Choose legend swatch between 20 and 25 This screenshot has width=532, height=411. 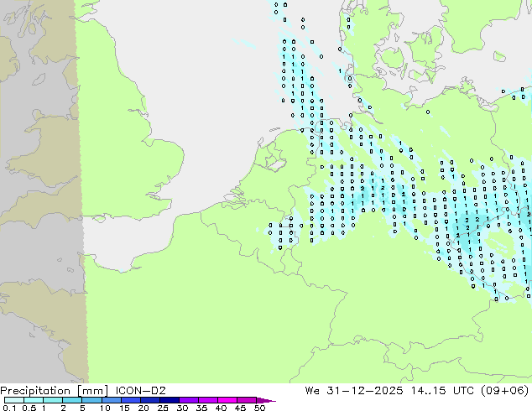click(x=150, y=400)
